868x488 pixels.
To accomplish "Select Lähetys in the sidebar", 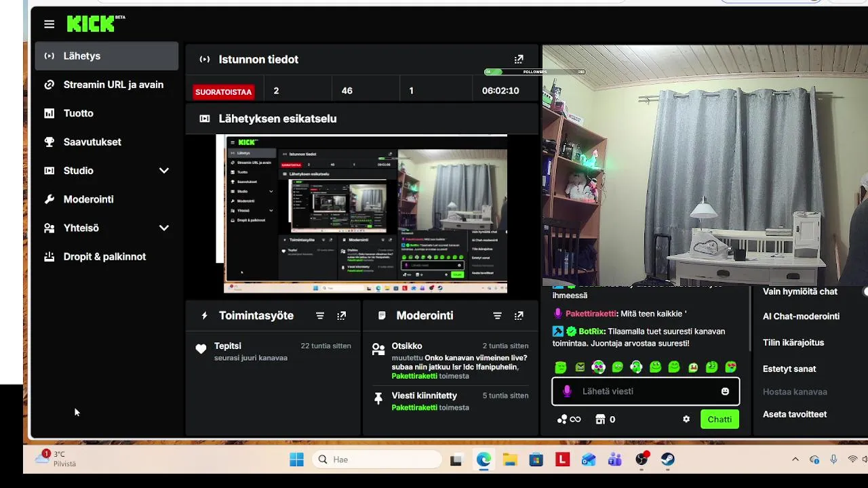I will click(106, 56).
